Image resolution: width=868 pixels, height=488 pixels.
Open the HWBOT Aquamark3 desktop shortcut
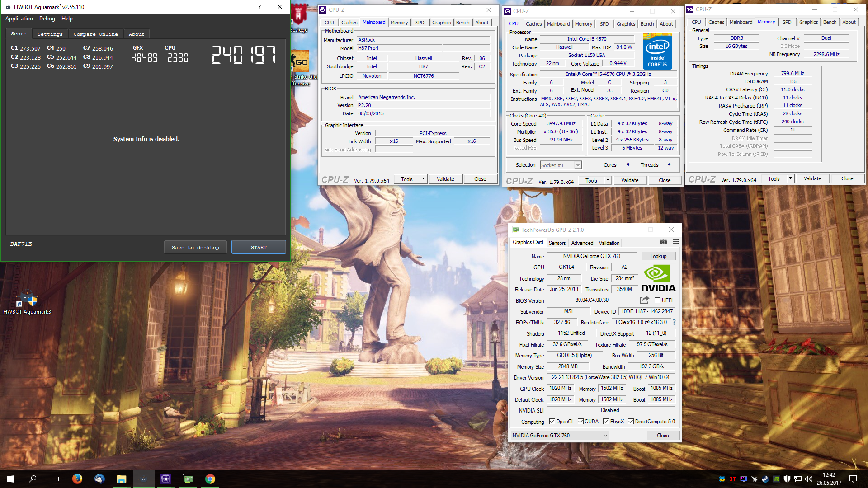click(27, 302)
